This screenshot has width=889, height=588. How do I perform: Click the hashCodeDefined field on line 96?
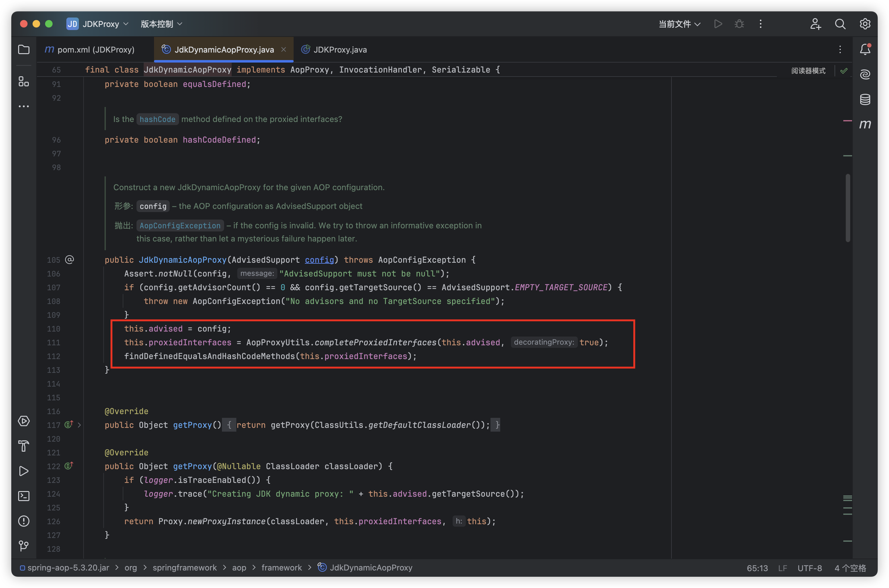coord(219,140)
